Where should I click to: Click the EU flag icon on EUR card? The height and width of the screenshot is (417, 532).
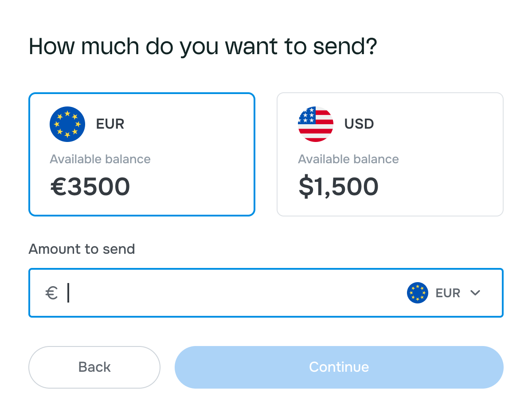pos(67,124)
